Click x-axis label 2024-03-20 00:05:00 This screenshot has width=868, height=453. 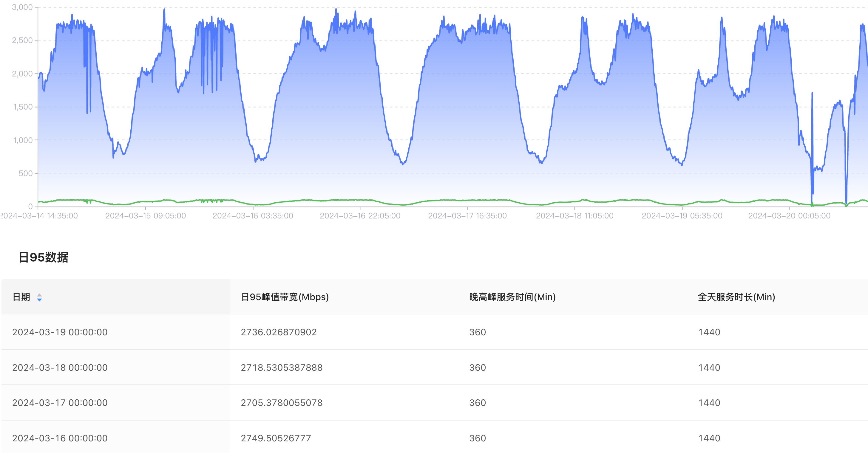pyautogui.click(x=790, y=216)
